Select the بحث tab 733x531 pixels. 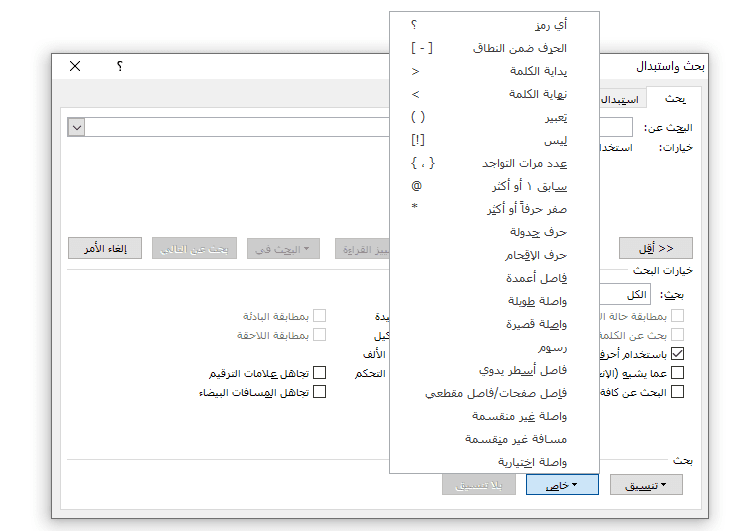675,98
